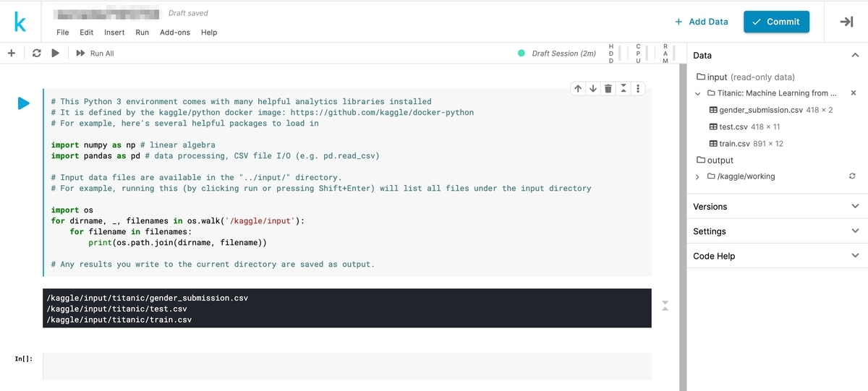Open the Add-ons menu
This screenshot has width=868, height=391.
click(175, 33)
